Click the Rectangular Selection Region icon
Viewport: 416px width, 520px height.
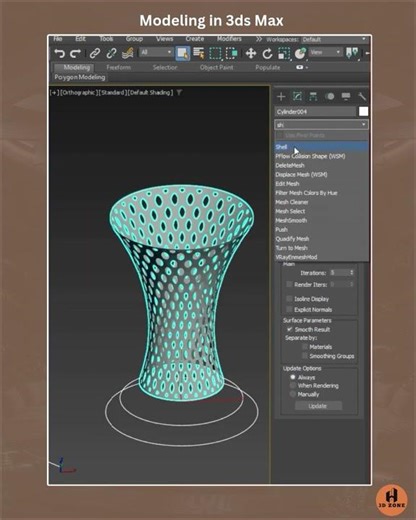[x=215, y=53]
